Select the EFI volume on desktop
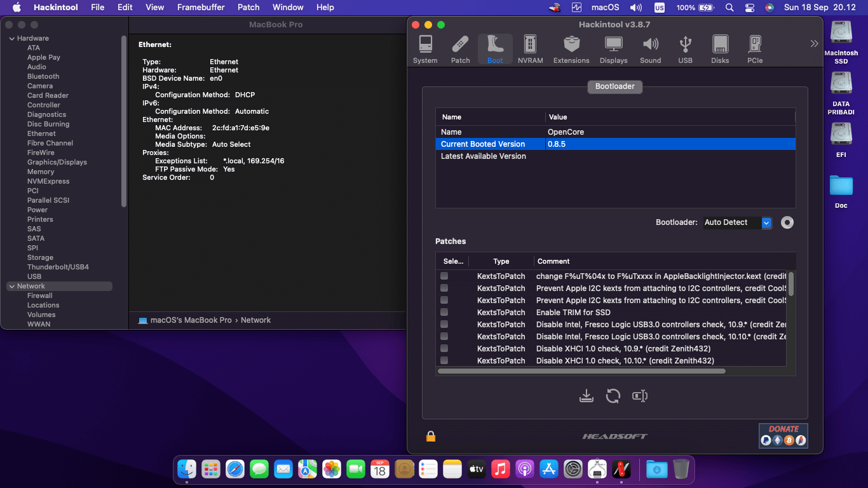This screenshot has height=488, width=868. pyautogui.click(x=841, y=140)
